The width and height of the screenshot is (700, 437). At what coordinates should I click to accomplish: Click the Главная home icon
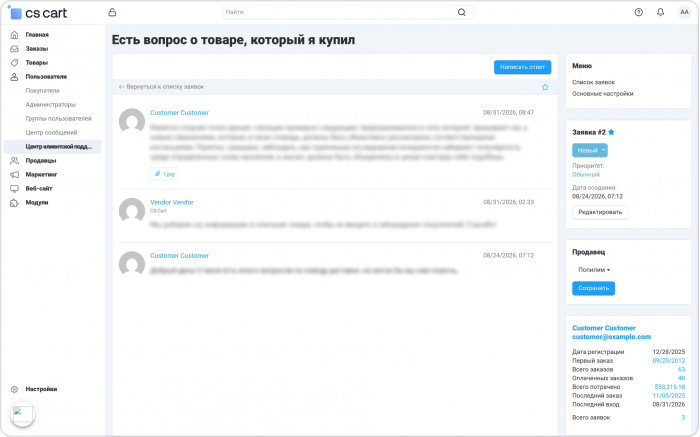pyautogui.click(x=14, y=35)
